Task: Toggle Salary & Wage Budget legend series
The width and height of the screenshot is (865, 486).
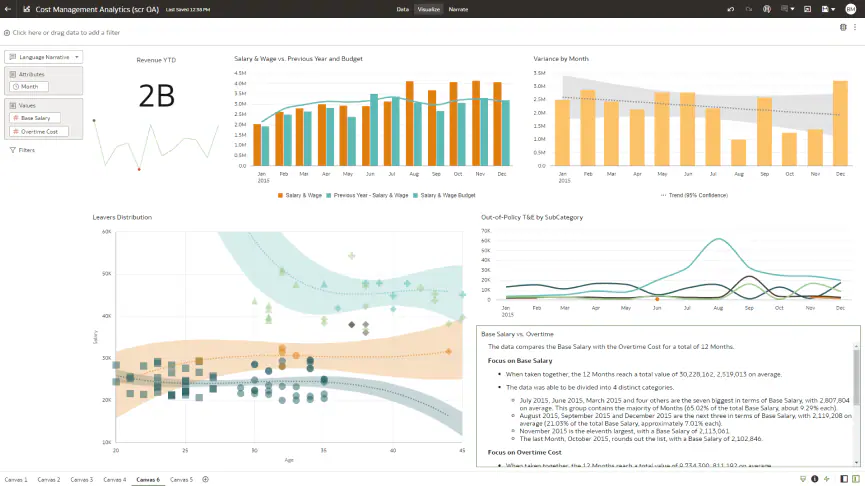Action: tap(444, 196)
